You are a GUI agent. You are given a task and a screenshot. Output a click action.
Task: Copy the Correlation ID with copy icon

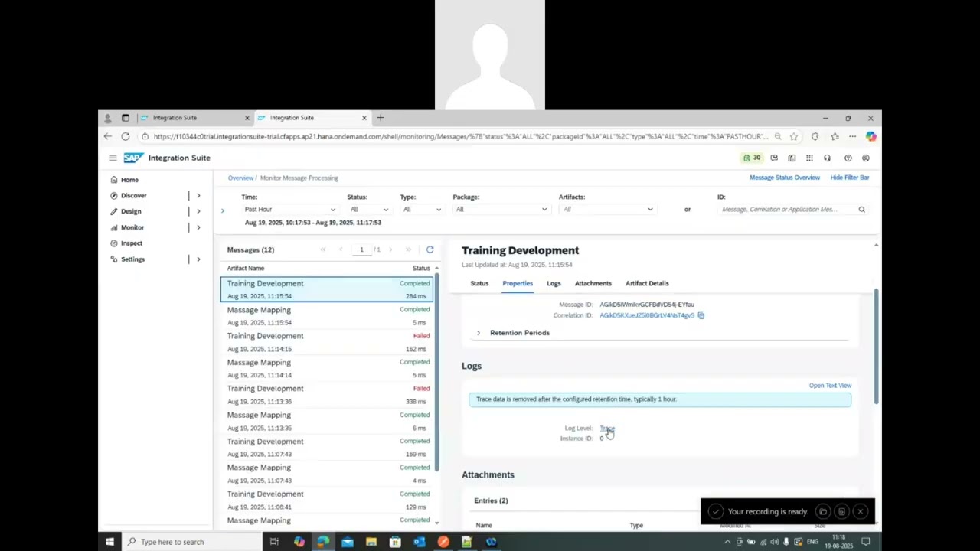[x=701, y=315]
